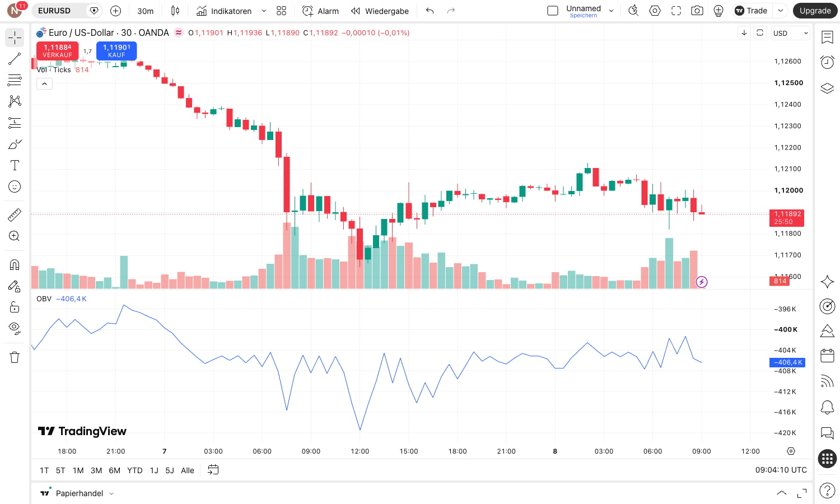Click the red VERKAUF sell button

57,50
